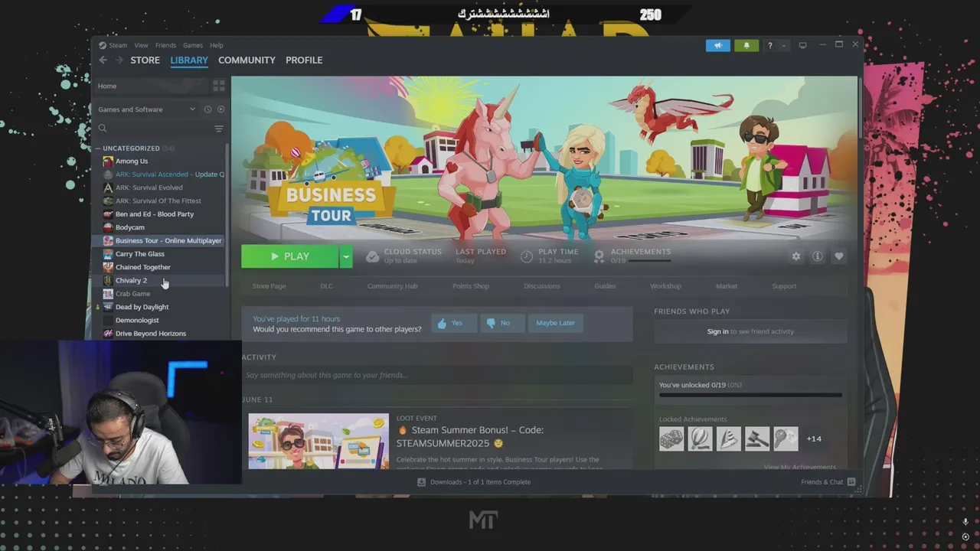Open the Points Shop link
The image size is (980, 551).
[x=471, y=286]
